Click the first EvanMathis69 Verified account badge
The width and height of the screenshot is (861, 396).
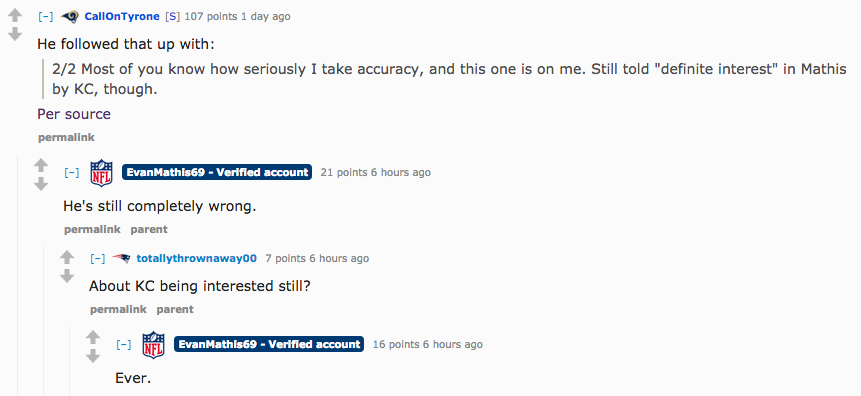click(217, 172)
